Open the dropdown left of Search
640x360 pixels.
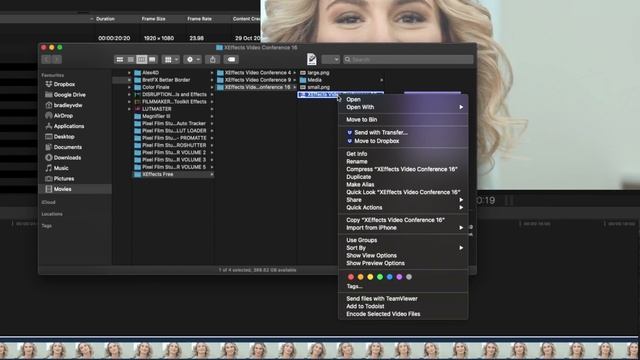(331, 60)
